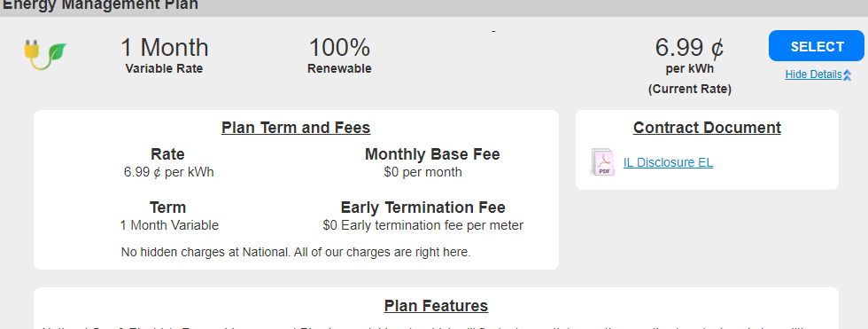This screenshot has height=329, width=868.
Task: Open the IL Disclosure EL link
Action: tap(668, 162)
